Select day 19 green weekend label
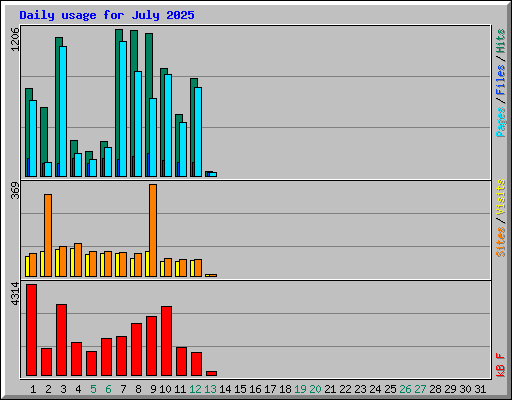Screen dimensions: 512x400 pos(300,389)
